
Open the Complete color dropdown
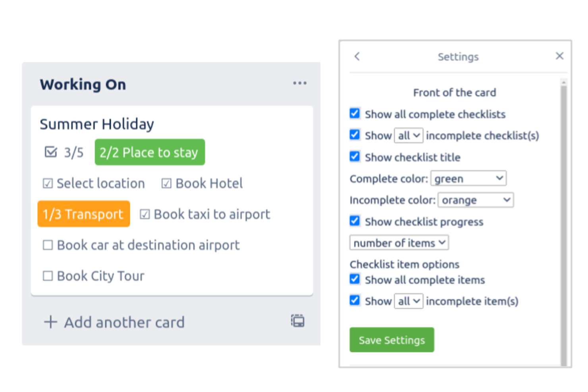pos(468,178)
